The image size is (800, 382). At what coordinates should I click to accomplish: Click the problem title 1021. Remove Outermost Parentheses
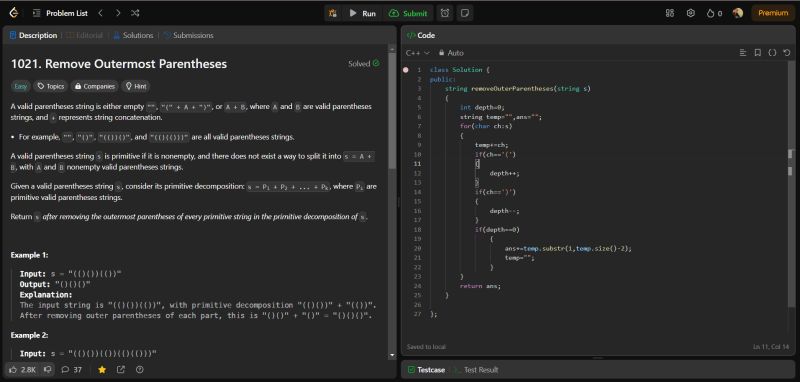click(x=119, y=64)
